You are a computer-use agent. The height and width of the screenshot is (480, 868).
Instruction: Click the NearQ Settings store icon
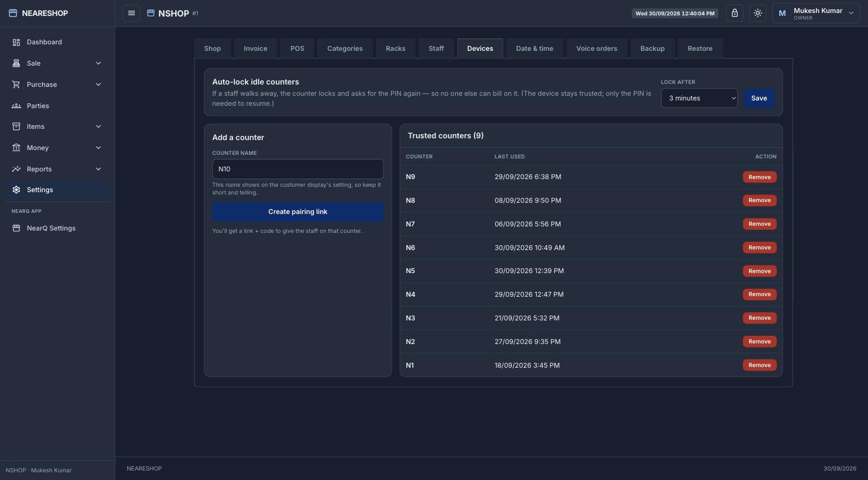(17, 228)
